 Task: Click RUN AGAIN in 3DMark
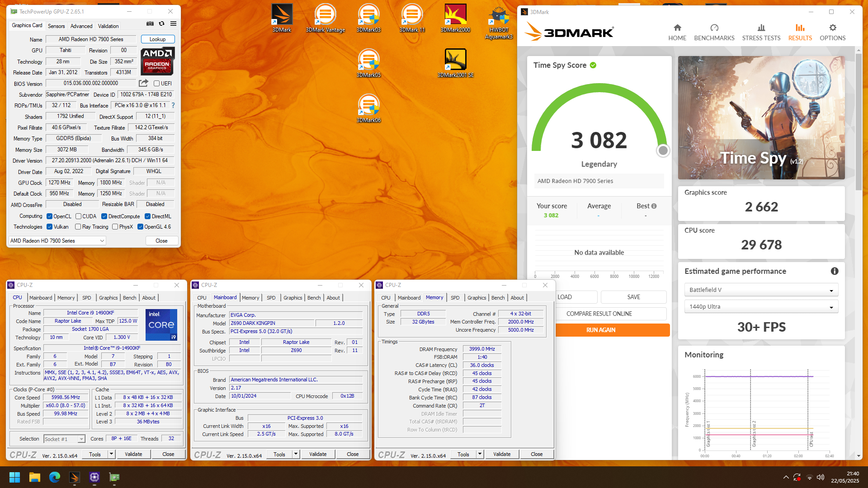tap(600, 330)
